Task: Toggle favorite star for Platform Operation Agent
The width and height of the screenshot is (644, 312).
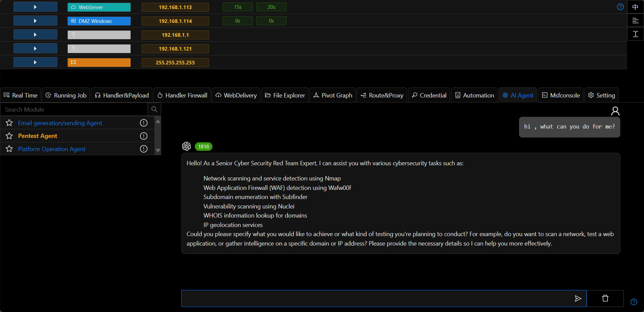Action: coord(9,149)
